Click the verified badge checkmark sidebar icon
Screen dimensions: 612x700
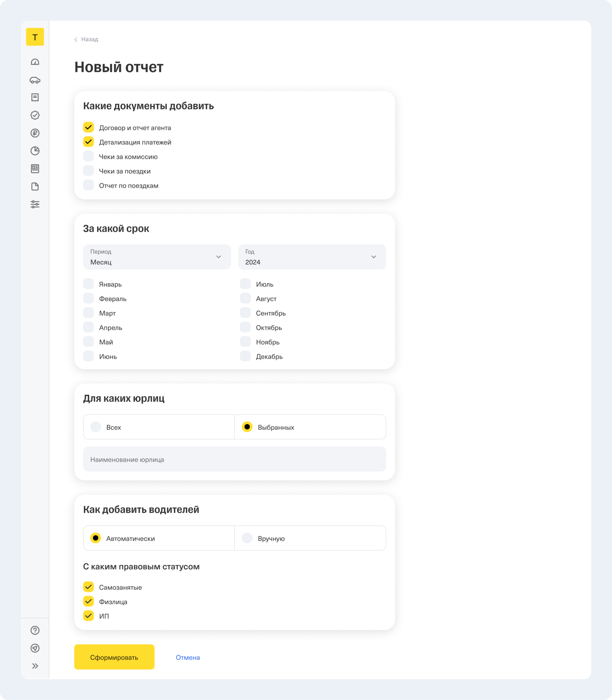(35, 115)
